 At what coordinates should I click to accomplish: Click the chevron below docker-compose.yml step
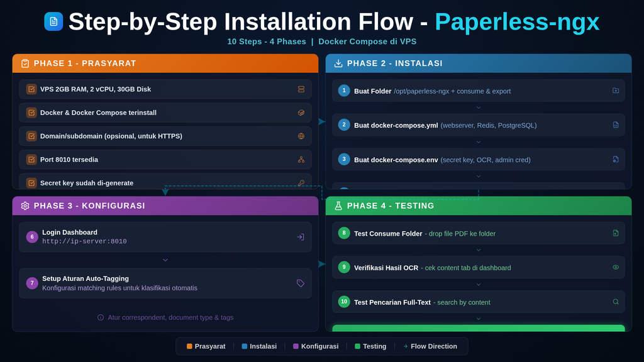(479, 142)
